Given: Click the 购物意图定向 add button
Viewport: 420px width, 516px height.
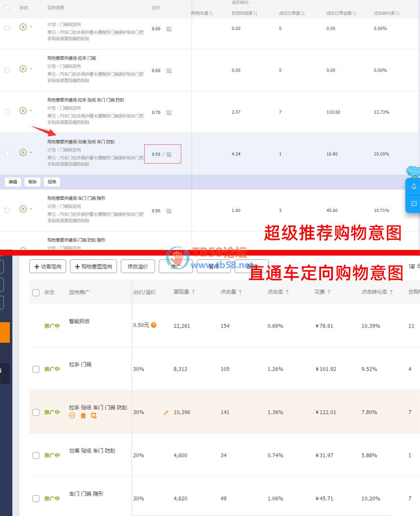Looking at the screenshot, I should click(x=93, y=266).
